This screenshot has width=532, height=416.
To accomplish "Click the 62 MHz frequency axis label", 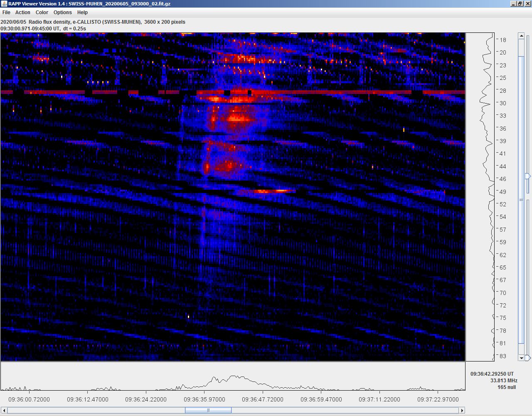I will click(503, 255).
